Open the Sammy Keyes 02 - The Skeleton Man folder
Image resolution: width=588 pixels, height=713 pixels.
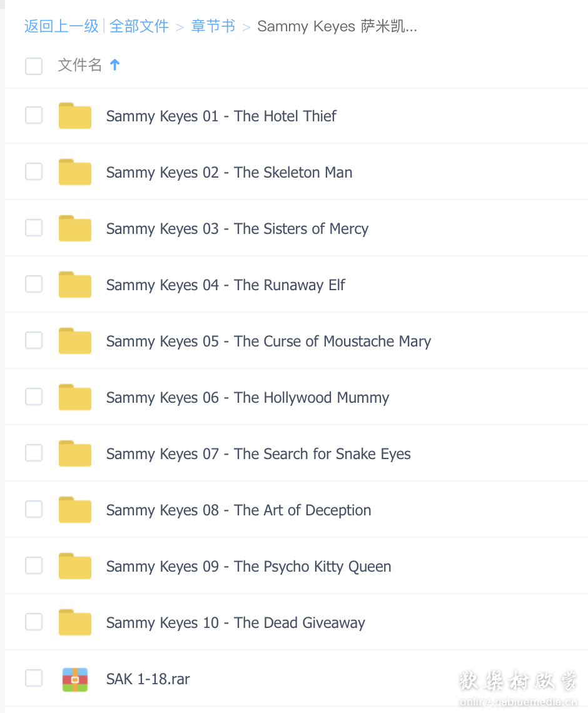click(x=229, y=172)
